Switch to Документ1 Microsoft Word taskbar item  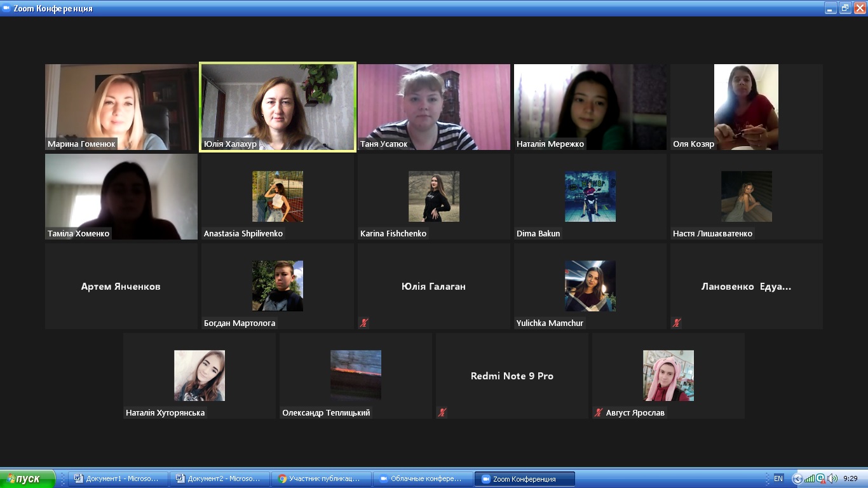click(118, 478)
